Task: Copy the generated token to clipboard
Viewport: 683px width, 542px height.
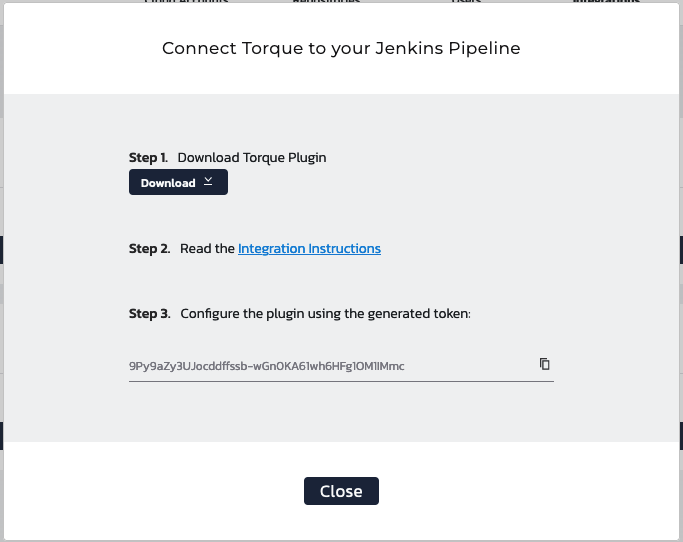Action: point(544,364)
